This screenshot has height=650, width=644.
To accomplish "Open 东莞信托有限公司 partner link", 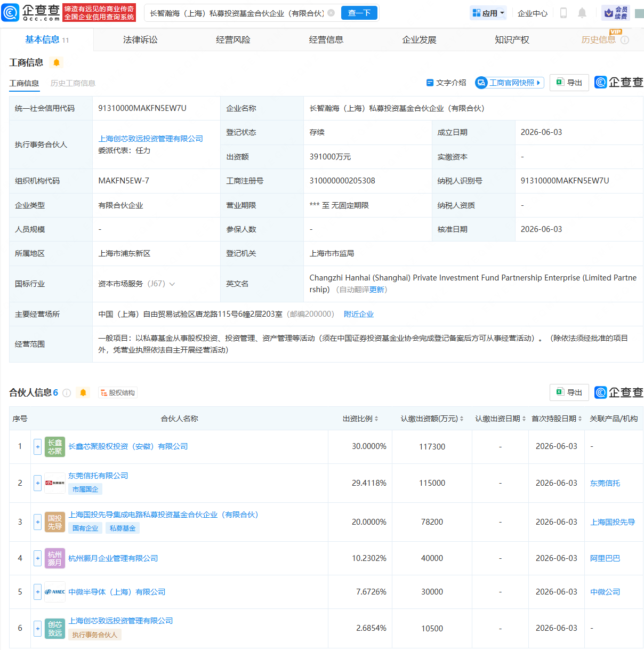I will click(x=98, y=476).
